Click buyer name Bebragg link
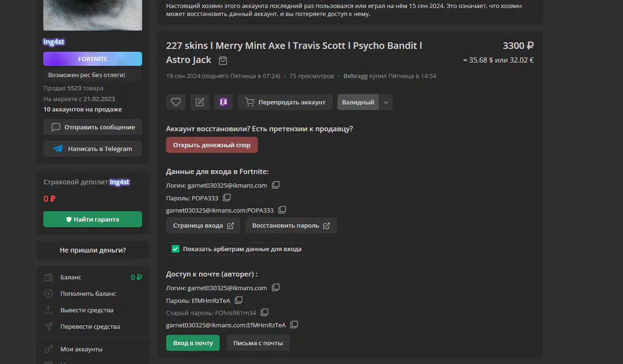The height and width of the screenshot is (364, 623). pyautogui.click(x=356, y=76)
